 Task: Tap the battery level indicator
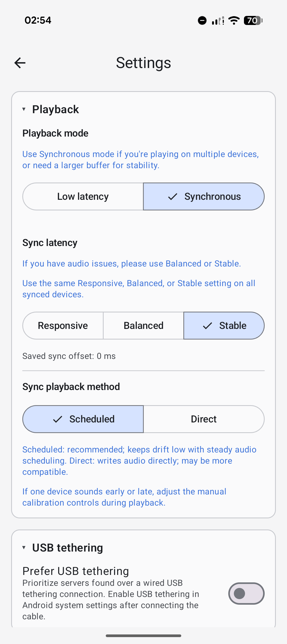coord(253,20)
